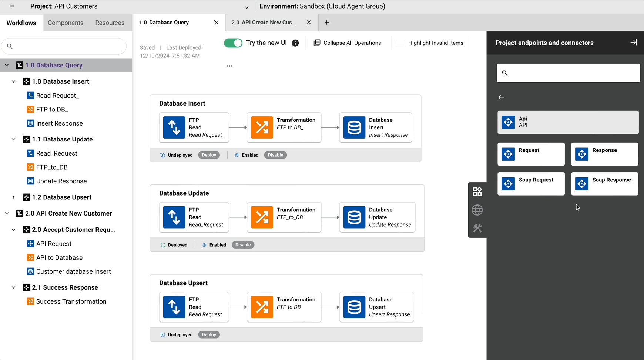Viewport: 644px width, 360px height.
Task: Open the Project dropdown chevron
Action: point(247,7)
